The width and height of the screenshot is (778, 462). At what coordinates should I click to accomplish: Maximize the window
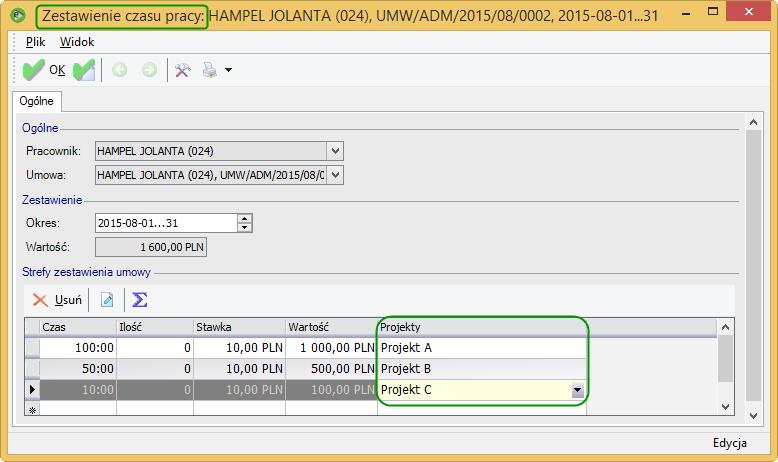(x=713, y=12)
